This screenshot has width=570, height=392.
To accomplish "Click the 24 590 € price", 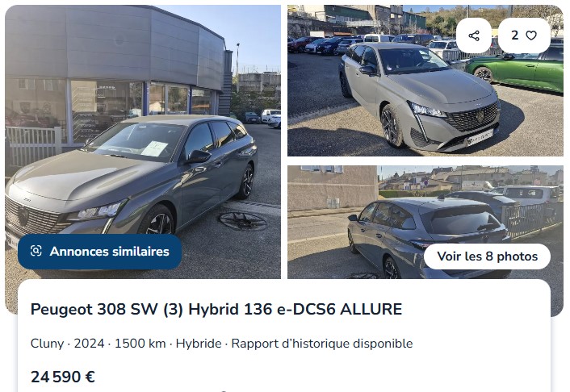I will click(x=63, y=377).
